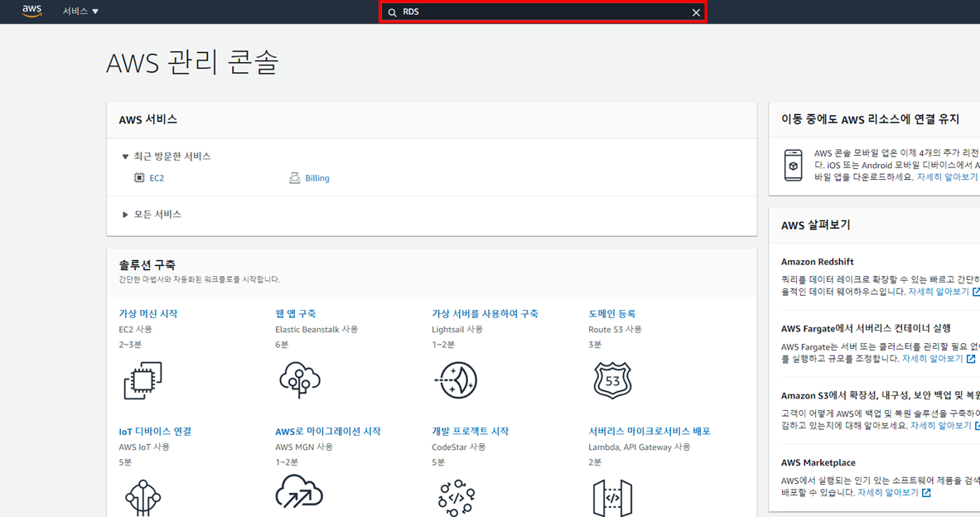Select the Elastic Beanstalk 사용 text
The width and height of the screenshot is (980, 517).
[x=316, y=330]
